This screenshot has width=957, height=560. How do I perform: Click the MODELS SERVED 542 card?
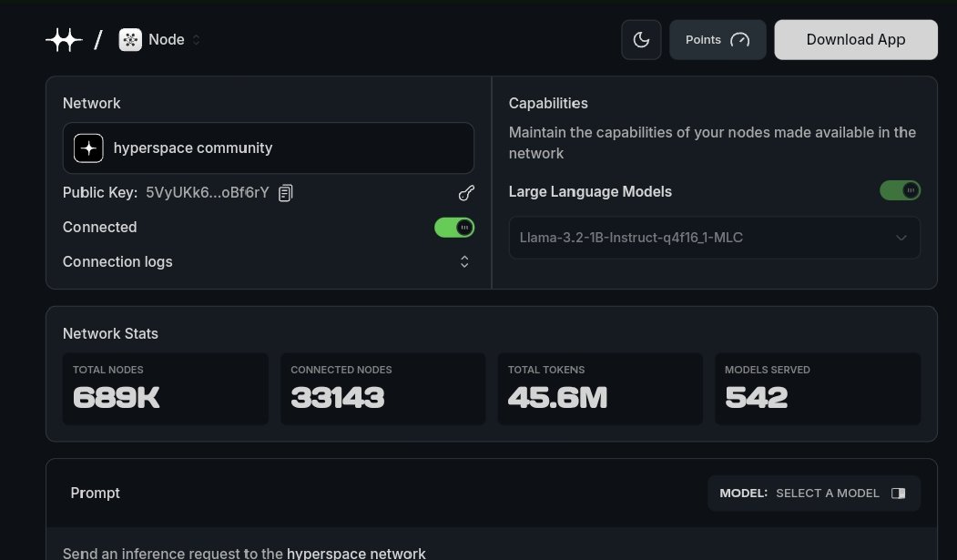(818, 389)
